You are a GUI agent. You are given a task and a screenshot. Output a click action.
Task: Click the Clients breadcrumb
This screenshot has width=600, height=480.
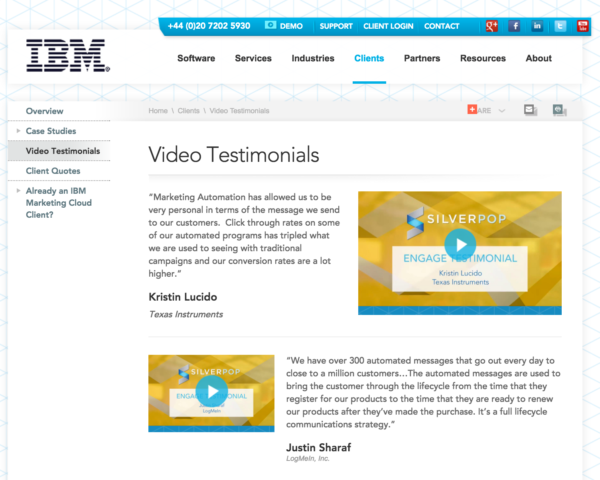188,111
